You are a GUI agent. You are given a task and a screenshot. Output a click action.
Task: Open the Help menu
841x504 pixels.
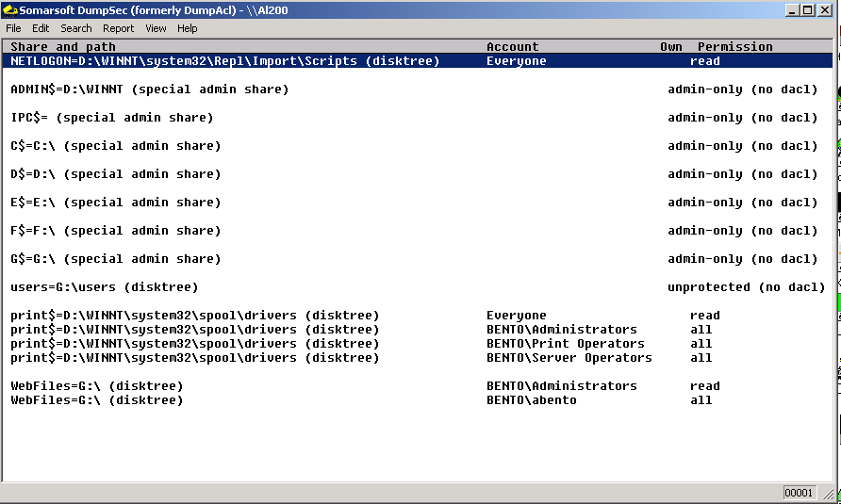pyautogui.click(x=188, y=28)
